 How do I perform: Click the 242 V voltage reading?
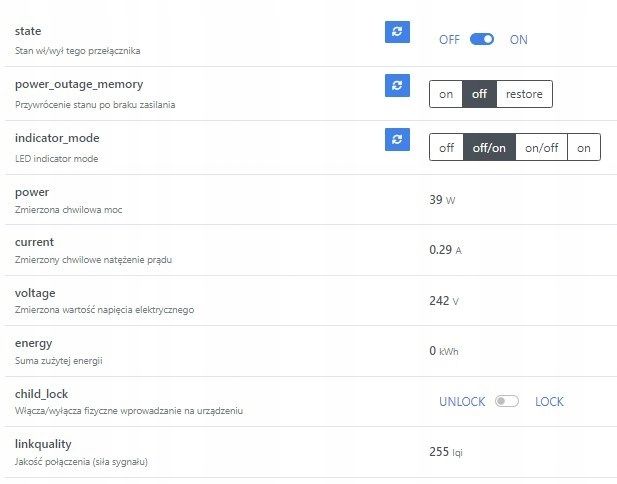[x=443, y=300]
